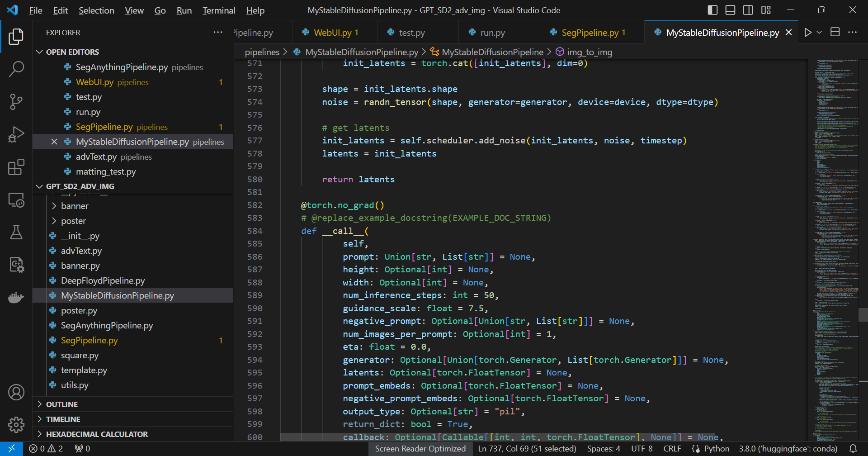Screen dimensions: 868x456
Task: Open the Selection menu
Action: click(96, 10)
